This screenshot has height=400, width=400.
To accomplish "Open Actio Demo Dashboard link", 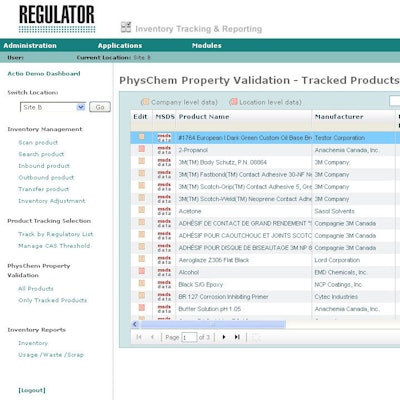I will (44, 74).
